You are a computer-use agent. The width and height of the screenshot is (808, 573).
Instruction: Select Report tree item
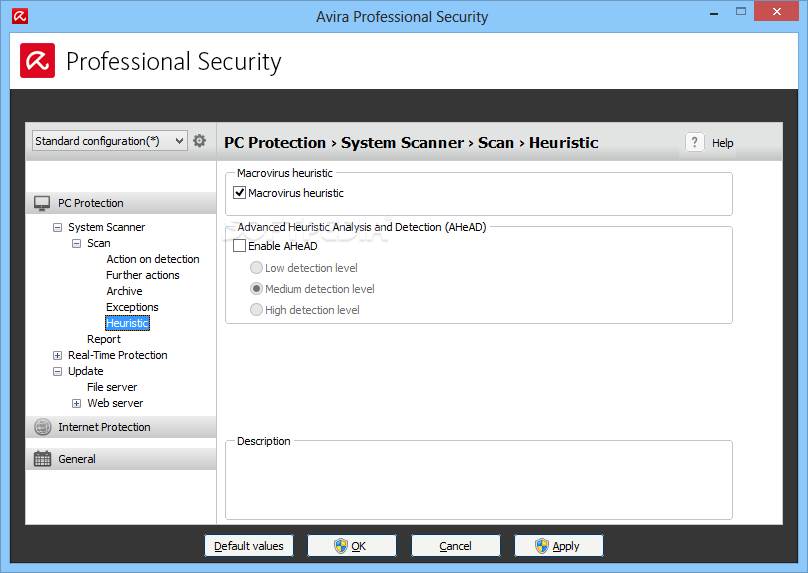104,339
